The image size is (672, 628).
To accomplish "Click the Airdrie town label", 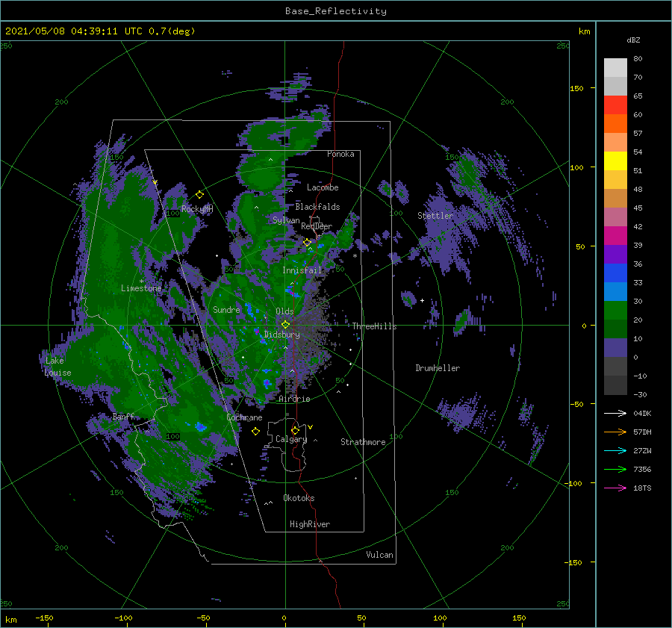I will point(294,399).
